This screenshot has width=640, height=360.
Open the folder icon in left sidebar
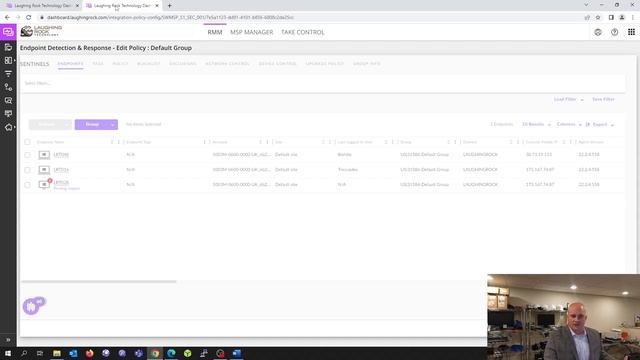click(8, 47)
